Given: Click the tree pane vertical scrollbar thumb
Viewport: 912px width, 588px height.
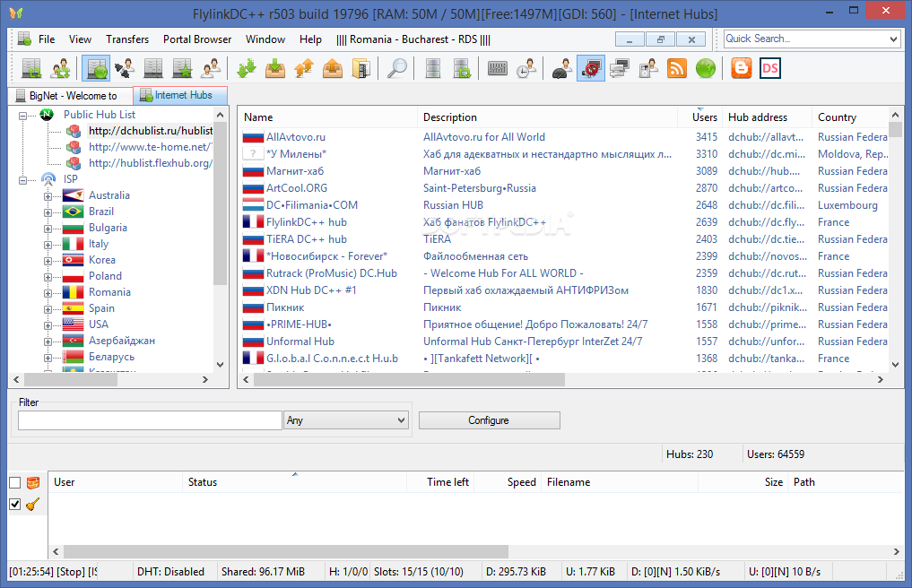Looking at the screenshot, I should (x=220, y=204).
